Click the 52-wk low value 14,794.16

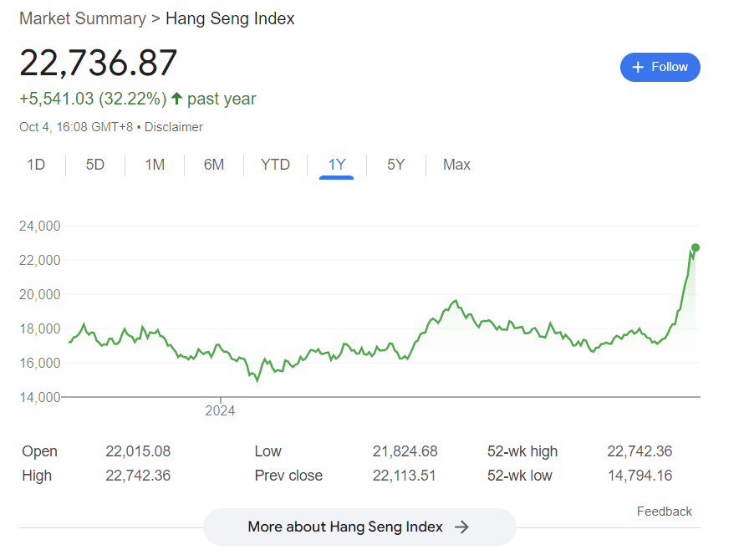tap(640, 475)
